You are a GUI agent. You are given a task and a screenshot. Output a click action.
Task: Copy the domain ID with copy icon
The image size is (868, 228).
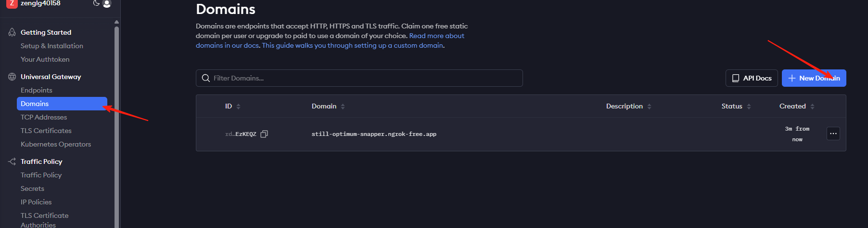264,134
